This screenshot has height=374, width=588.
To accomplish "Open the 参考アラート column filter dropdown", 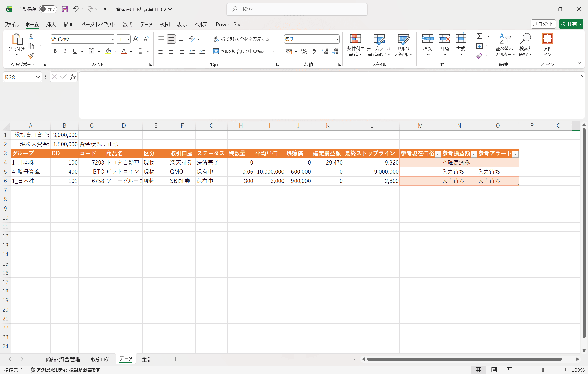I will tap(515, 154).
